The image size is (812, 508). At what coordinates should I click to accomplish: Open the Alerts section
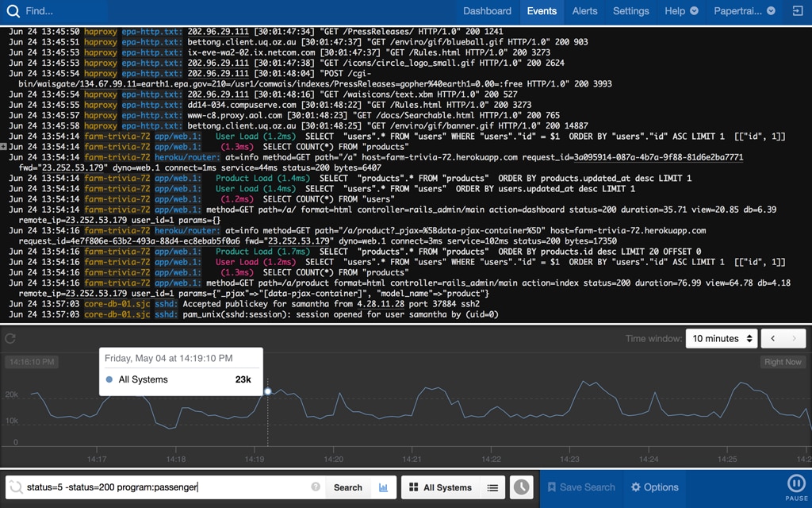click(x=584, y=11)
